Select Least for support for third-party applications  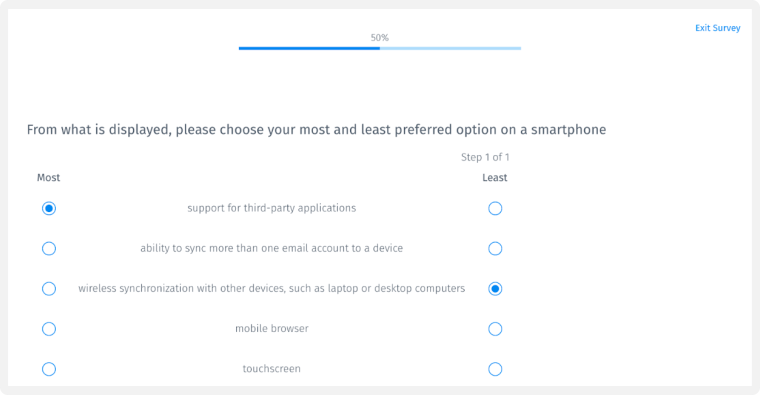coord(495,208)
